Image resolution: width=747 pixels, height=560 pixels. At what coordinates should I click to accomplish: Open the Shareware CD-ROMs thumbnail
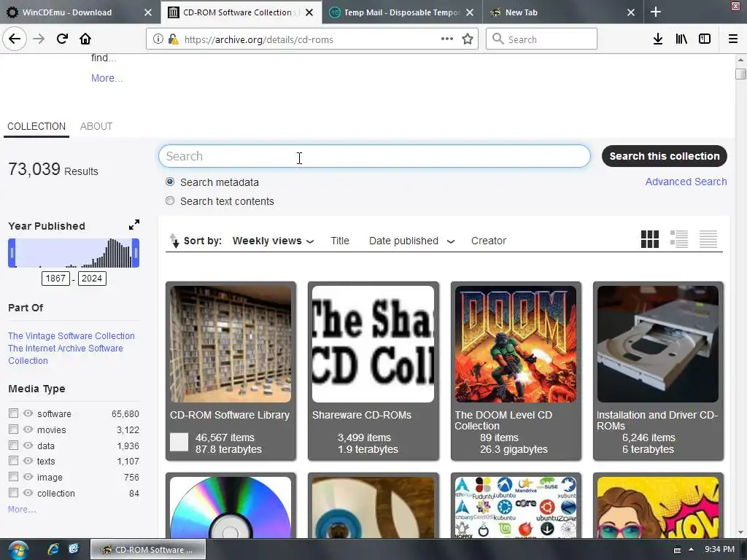click(373, 344)
